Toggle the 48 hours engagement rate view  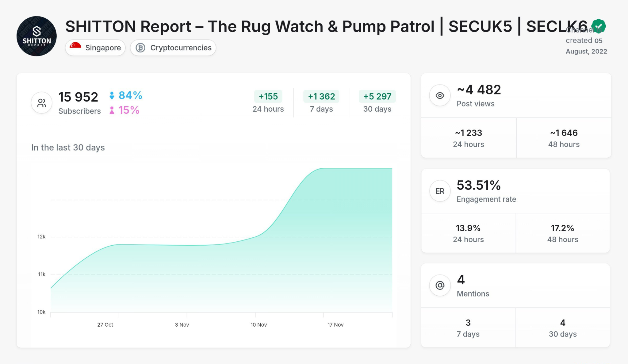point(563,233)
